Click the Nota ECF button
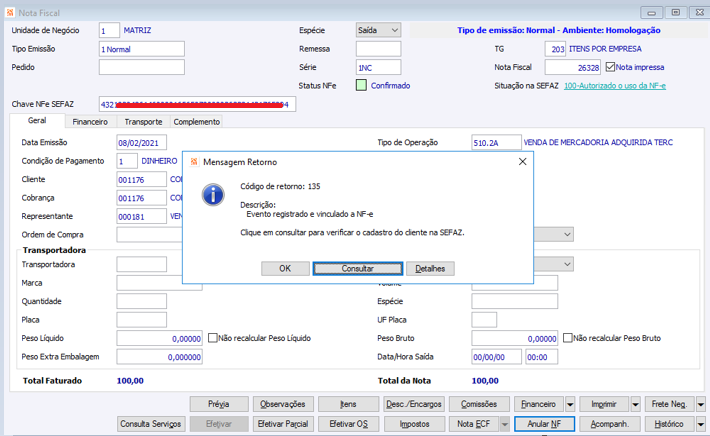This screenshot has width=710, height=436. [x=474, y=424]
